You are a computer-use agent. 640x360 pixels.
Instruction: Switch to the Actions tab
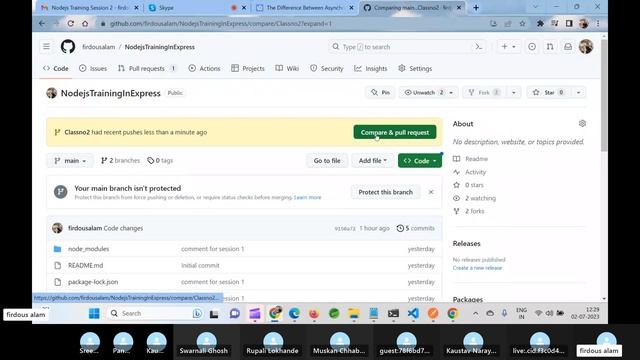[x=204, y=69]
